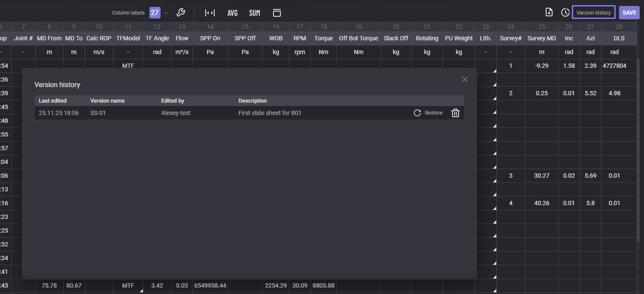
Task: Click the stacked windows icon in toolbar
Action: pyautogui.click(x=277, y=13)
